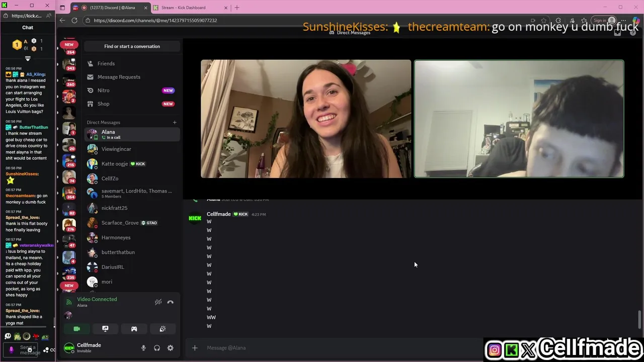The height and width of the screenshot is (362, 644).
Task: Open attachment plus button in message bar
Action: (195, 348)
